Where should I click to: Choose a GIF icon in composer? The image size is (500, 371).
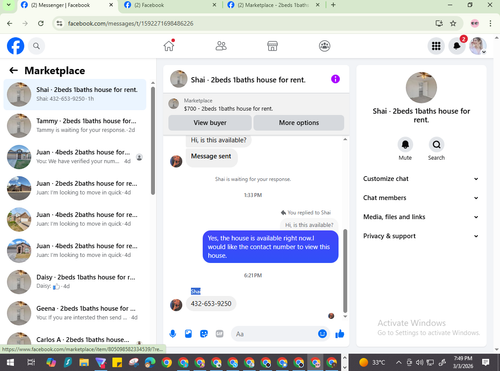click(219, 334)
